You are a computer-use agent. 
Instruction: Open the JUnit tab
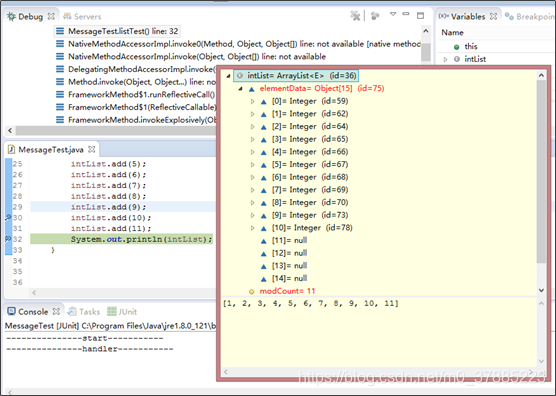122,312
